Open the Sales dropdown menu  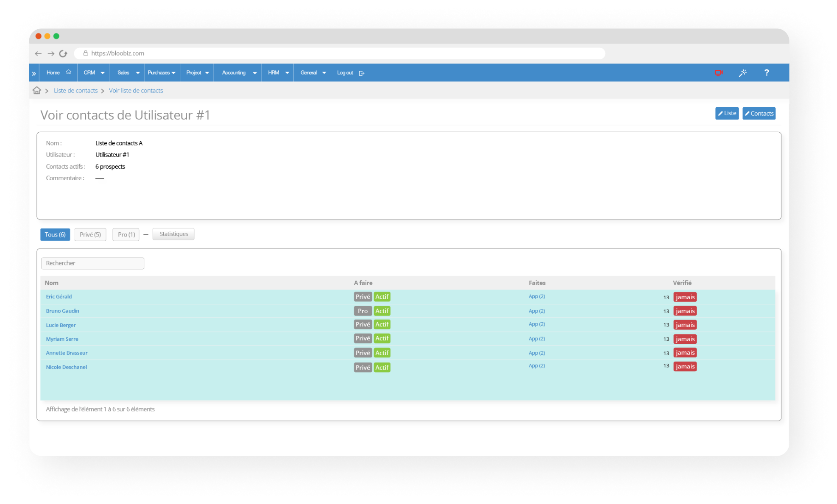click(x=128, y=72)
